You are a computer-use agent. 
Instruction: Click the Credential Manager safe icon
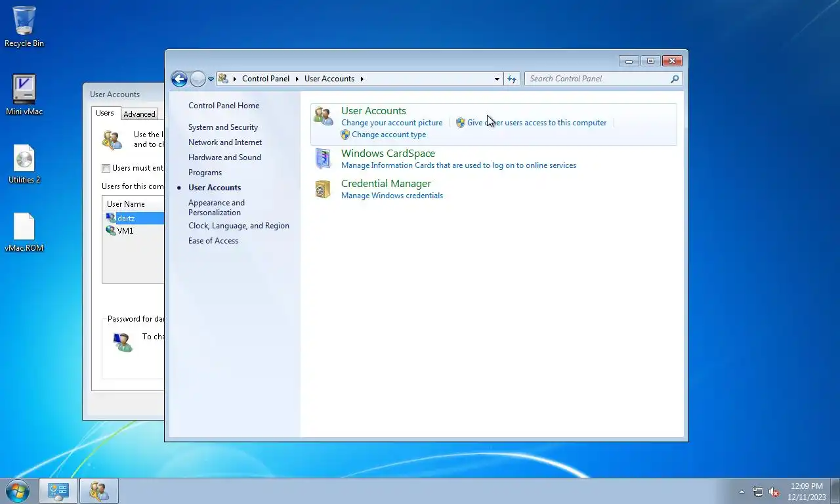tap(322, 189)
